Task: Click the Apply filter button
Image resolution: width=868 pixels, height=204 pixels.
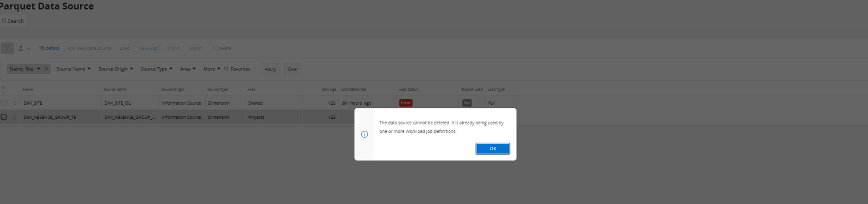Action: point(270,69)
